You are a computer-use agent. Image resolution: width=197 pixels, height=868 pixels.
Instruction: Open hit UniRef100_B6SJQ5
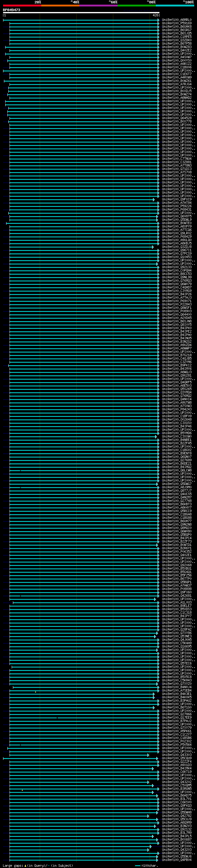(176, 33)
